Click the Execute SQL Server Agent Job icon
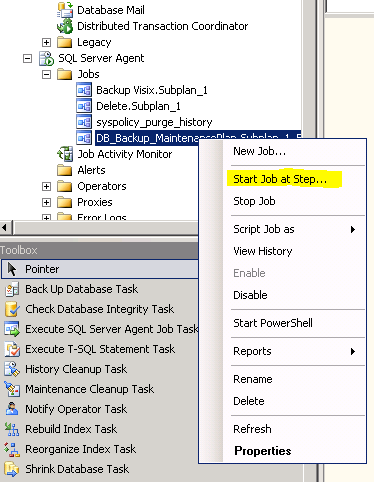 point(12,329)
